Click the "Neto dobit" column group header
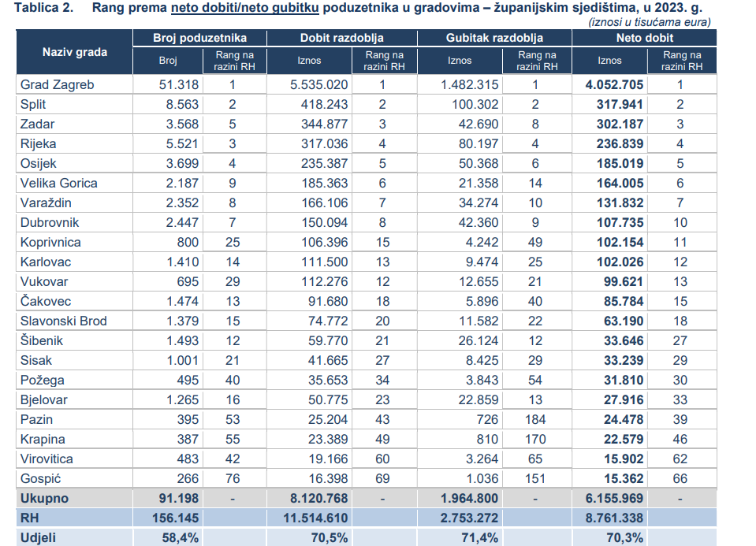This screenshot has height=546, width=756. coord(644,38)
